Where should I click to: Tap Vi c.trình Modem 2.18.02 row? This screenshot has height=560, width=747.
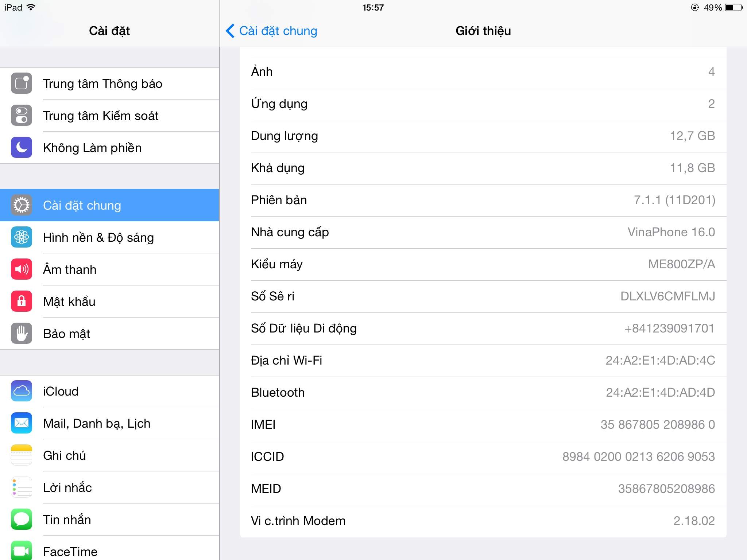(x=483, y=521)
